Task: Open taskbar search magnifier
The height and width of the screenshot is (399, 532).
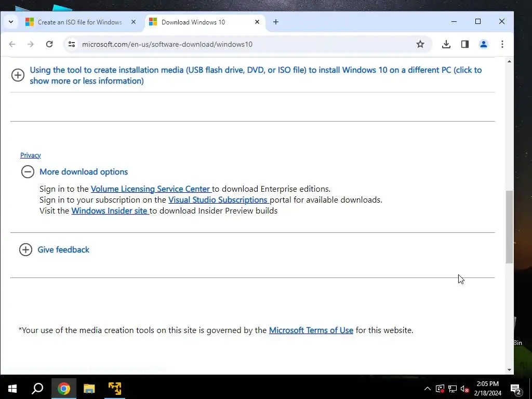Action: click(37, 389)
